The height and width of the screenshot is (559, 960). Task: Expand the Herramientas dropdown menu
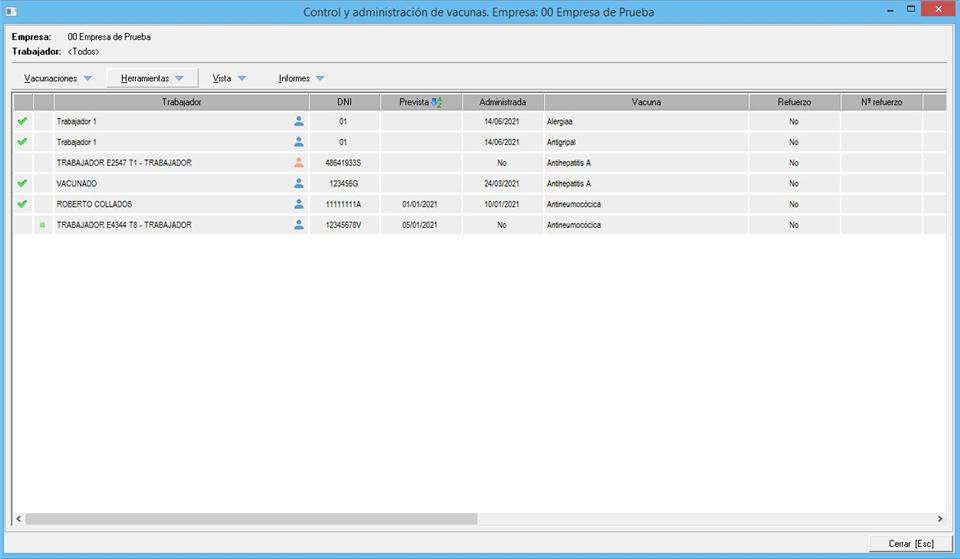(152, 78)
